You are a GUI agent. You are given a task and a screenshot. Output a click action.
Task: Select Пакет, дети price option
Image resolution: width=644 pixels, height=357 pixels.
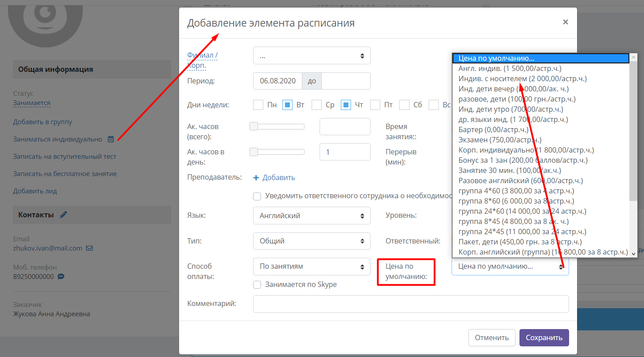[541, 242]
